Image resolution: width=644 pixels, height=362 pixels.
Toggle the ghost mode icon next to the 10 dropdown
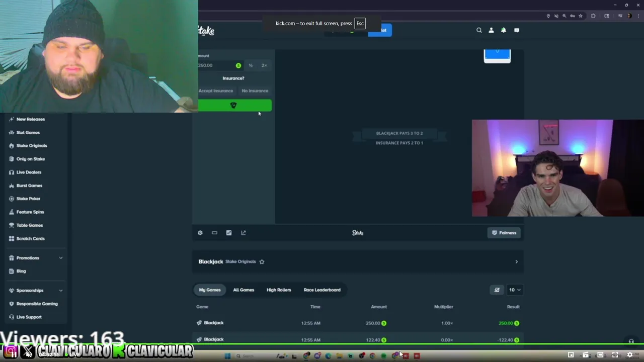(497, 290)
